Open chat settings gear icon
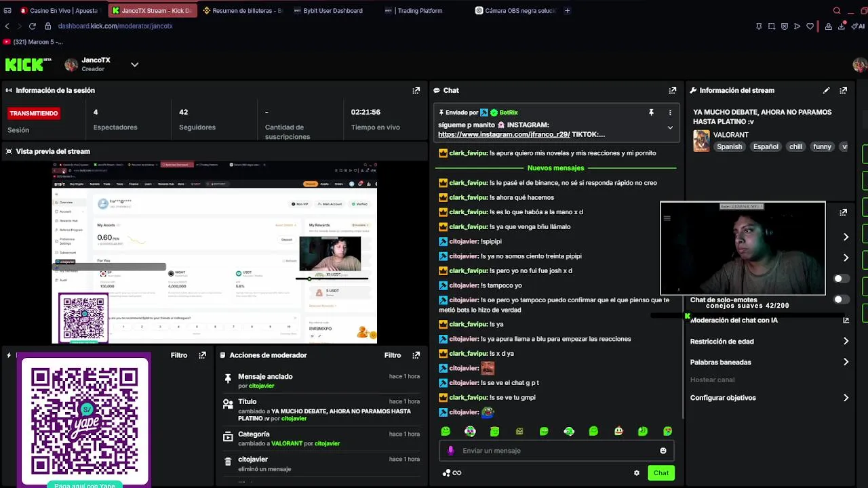868x488 pixels. [x=636, y=473]
